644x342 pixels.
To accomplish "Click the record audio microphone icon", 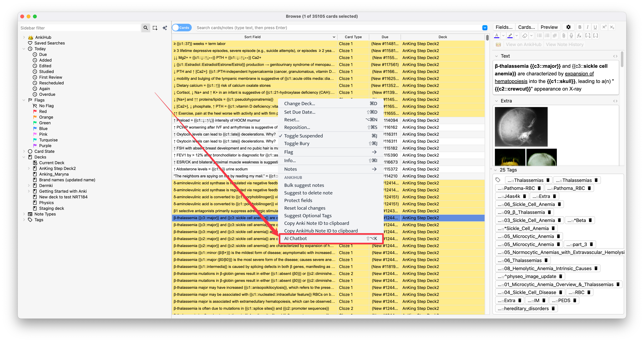I will pos(571,36).
